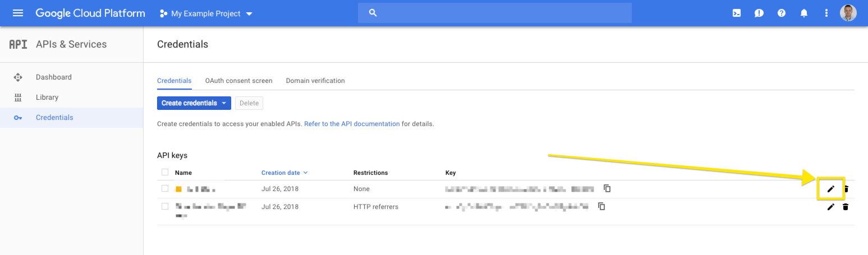The height and width of the screenshot is (255, 868).
Task: Tick the select-all checkbox in table header
Action: pyautogui.click(x=165, y=173)
